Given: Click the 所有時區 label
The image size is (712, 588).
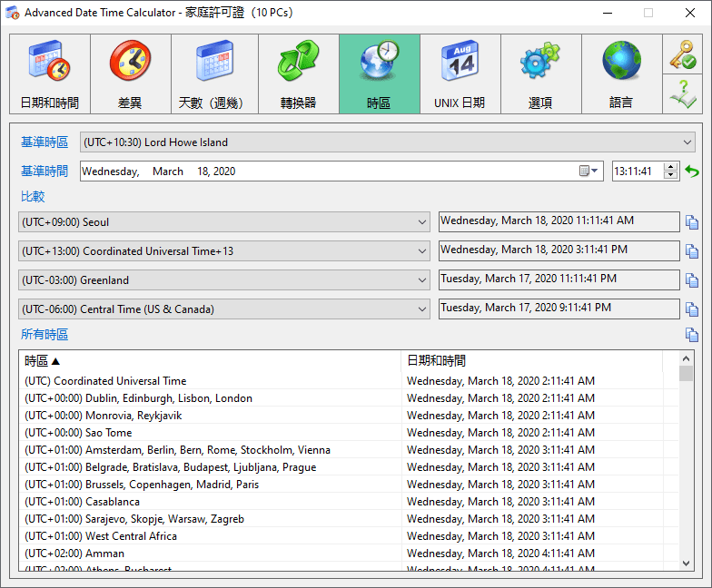Looking at the screenshot, I should 44,335.
